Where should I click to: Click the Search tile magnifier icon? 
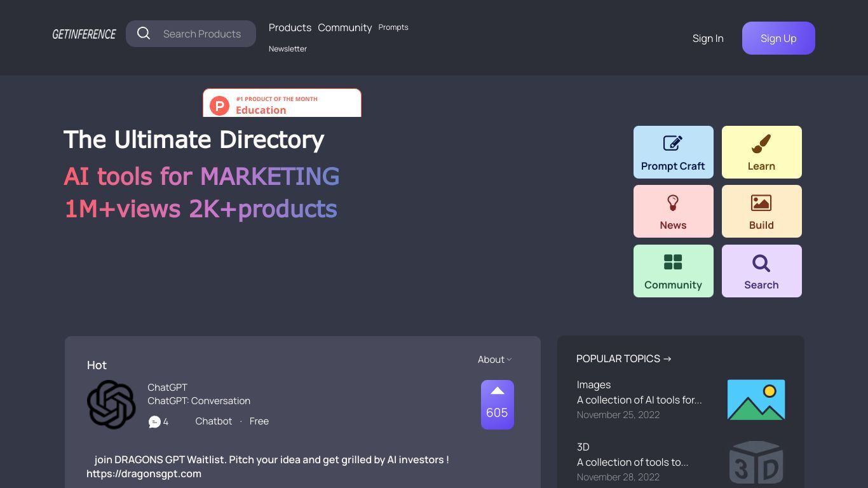pyautogui.click(x=761, y=263)
